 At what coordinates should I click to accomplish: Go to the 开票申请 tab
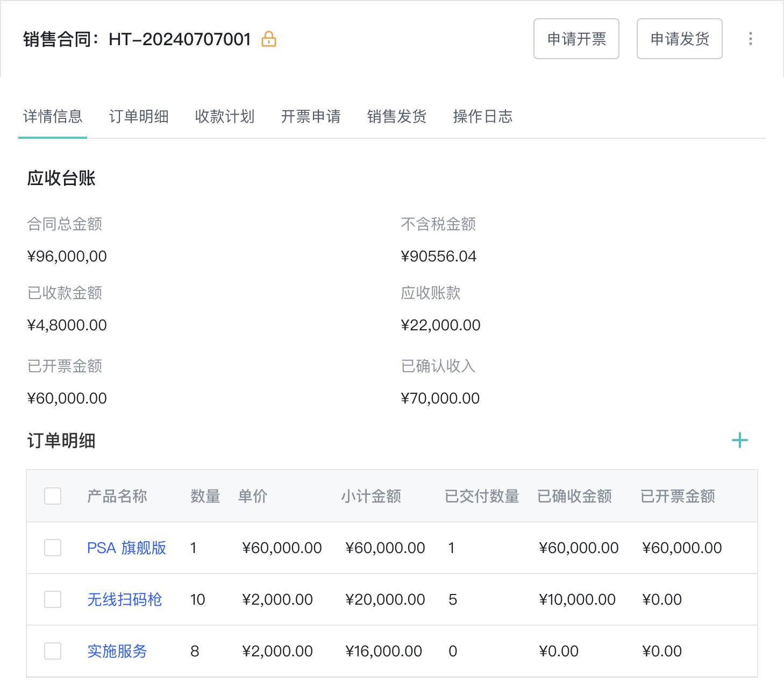[311, 117]
